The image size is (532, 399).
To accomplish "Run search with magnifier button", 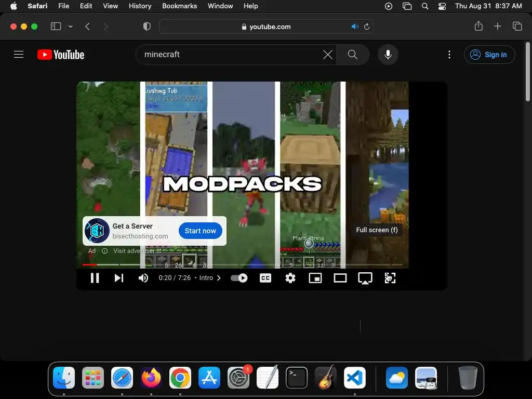I will tap(353, 54).
